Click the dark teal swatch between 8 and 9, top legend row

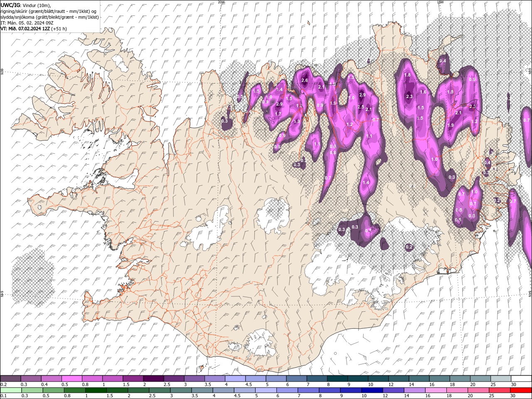pyautogui.click(x=337, y=379)
